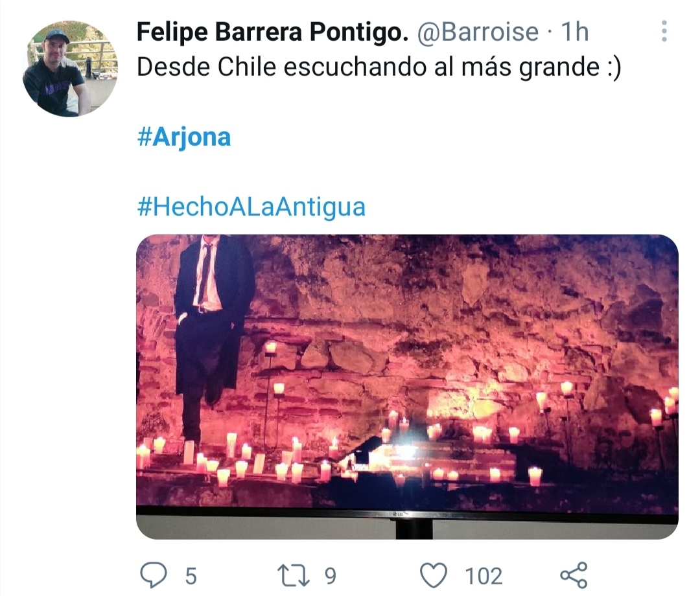Click the retweet count 9
Image resolution: width=700 pixels, height=596 pixels.
tap(331, 576)
